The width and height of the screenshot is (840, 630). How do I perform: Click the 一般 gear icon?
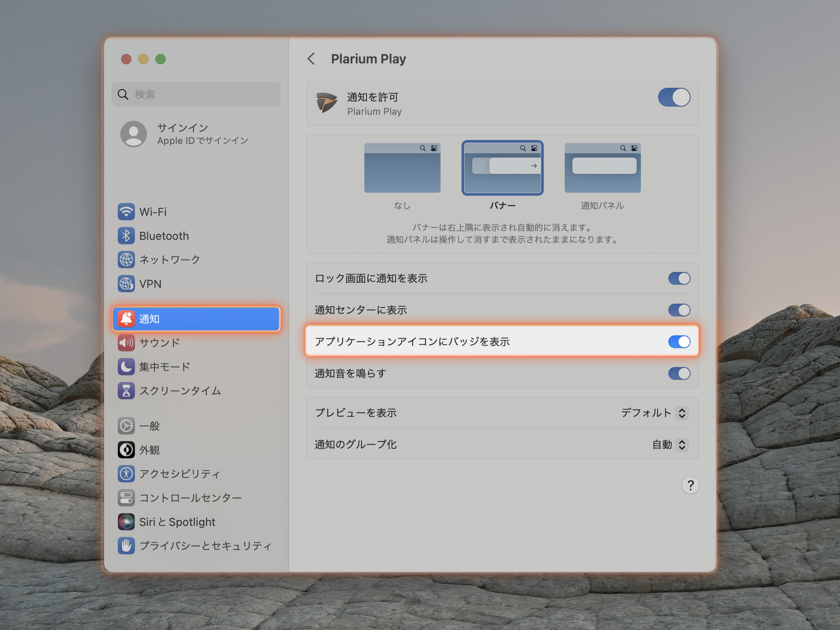126,426
